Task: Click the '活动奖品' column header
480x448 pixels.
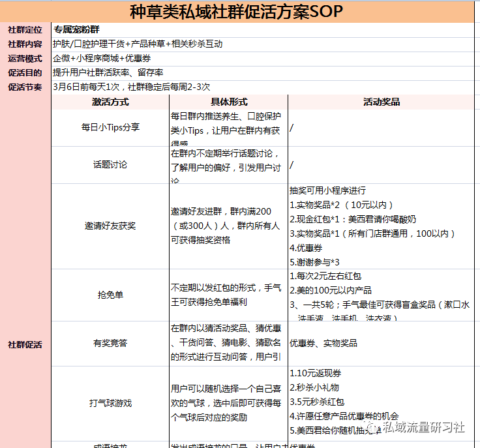Action: (381, 102)
